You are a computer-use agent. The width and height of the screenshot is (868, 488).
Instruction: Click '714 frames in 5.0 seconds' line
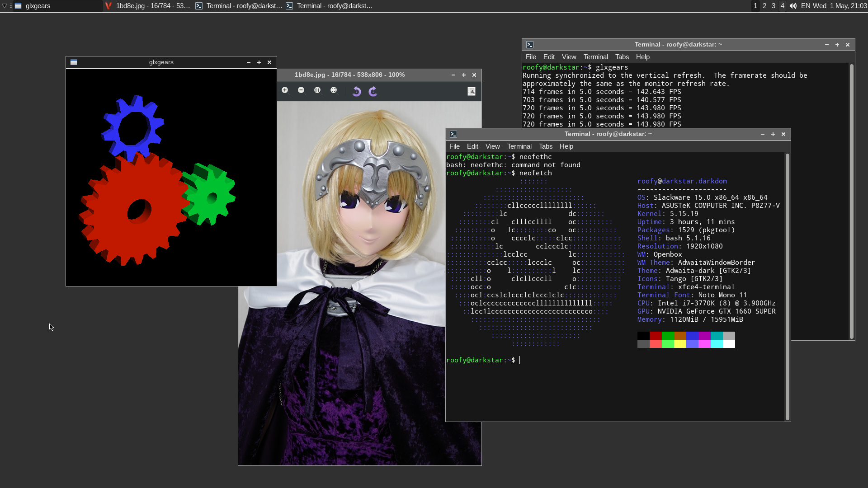(x=602, y=92)
